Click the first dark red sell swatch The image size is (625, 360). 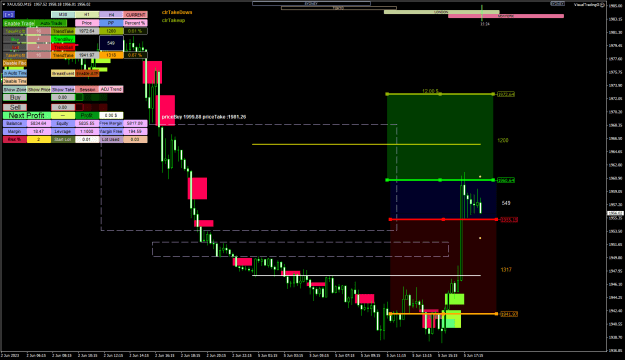[79, 108]
